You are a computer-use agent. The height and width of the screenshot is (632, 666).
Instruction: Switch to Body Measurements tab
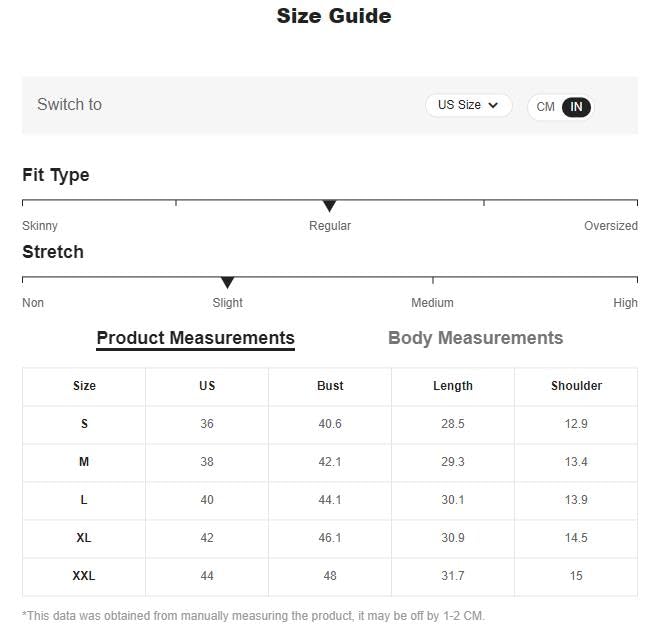(x=475, y=338)
